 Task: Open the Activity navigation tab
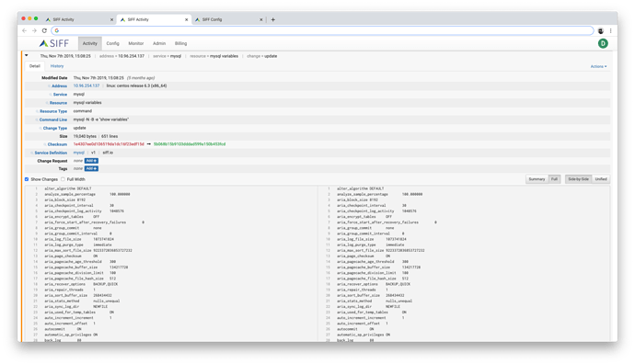pyautogui.click(x=90, y=43)
